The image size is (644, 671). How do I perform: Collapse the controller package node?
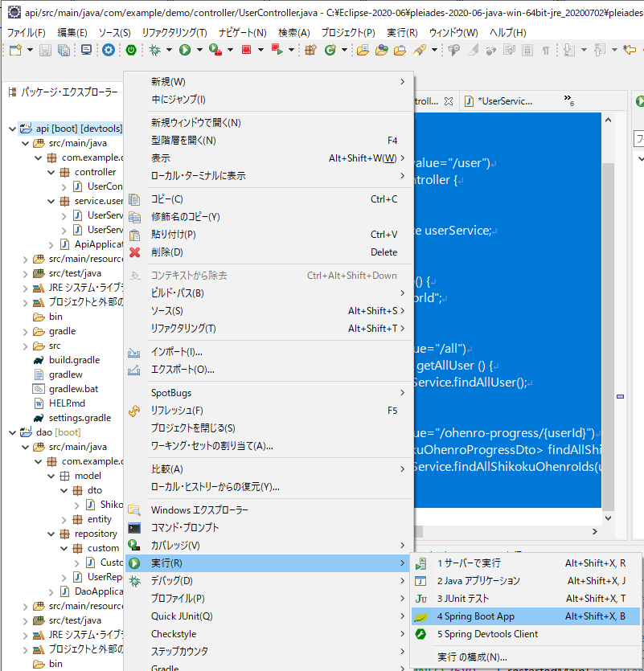point(51,173)
